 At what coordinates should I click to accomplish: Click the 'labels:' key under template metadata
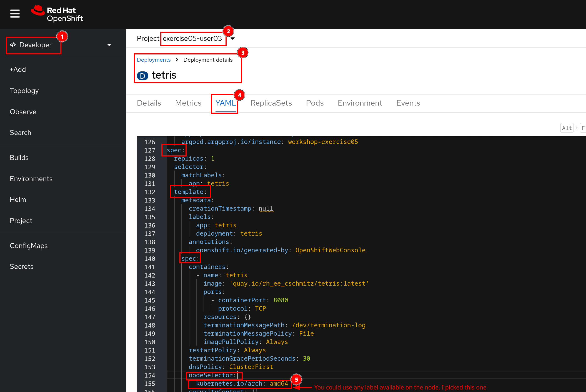click(201, 217)
